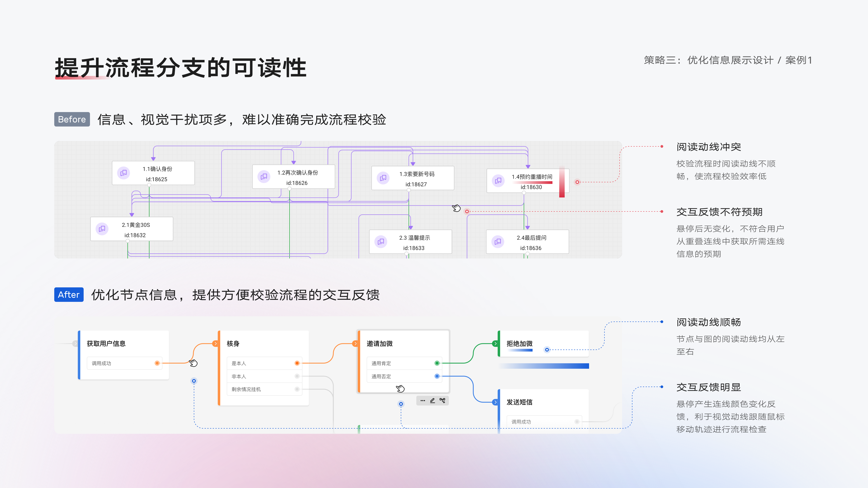Click the 2.1黄金30S node label
The width and height of the screenshot is (868, 488).
click(x=136, y=225)
